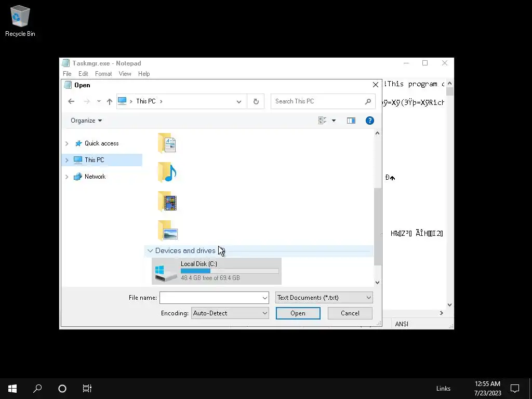The width and height of the screenshot is (532, 399).
Task: Select This PC in navigation tree
Action: click(x=95, y=160)
